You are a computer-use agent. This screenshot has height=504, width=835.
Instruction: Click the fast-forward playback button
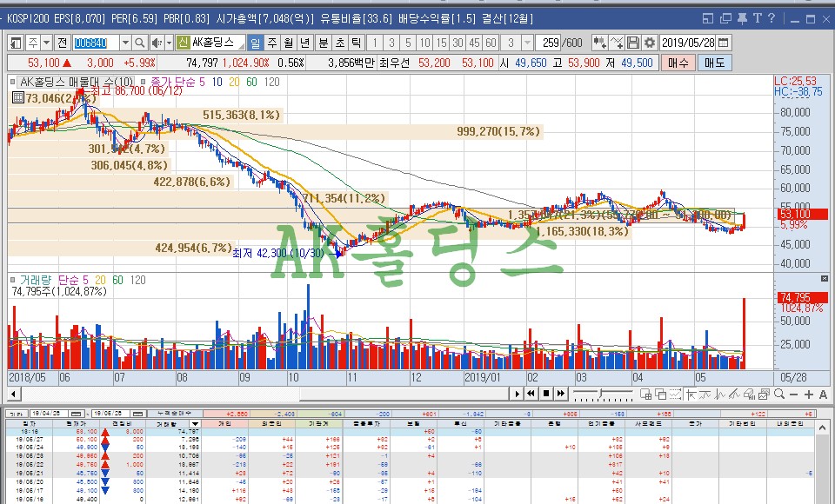point(561,394)
